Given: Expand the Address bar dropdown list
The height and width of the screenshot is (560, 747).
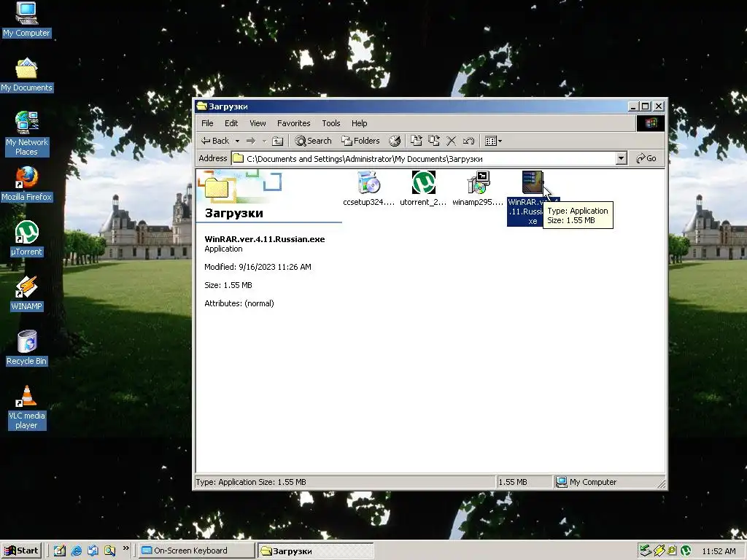Looking at the screenshot, I should click(621, 158).
